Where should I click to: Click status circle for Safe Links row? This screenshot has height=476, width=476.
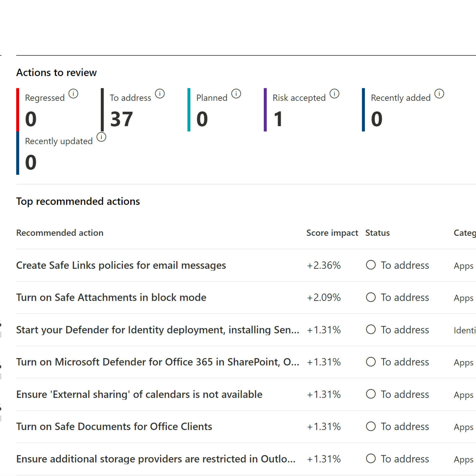370,265
